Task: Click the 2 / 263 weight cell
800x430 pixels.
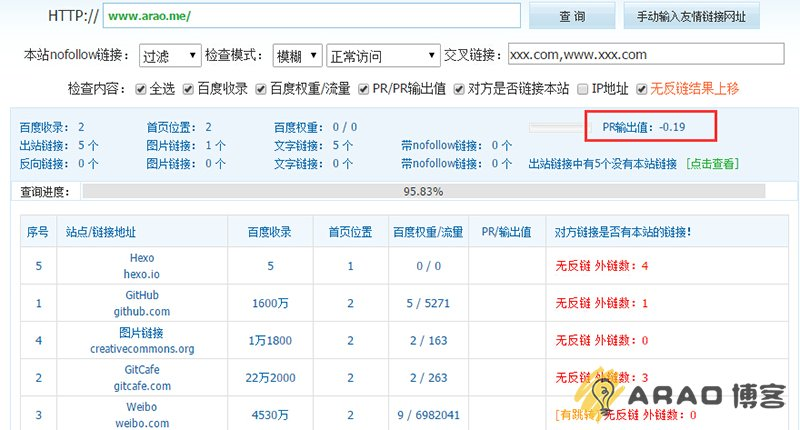Action: tap(428, 377)
